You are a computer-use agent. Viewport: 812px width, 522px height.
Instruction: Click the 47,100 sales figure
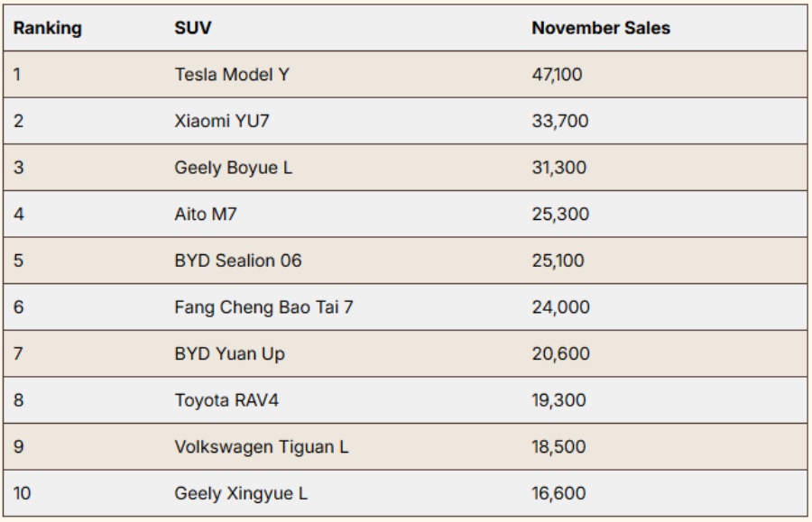pyautogui.click(x=558, y=74)
